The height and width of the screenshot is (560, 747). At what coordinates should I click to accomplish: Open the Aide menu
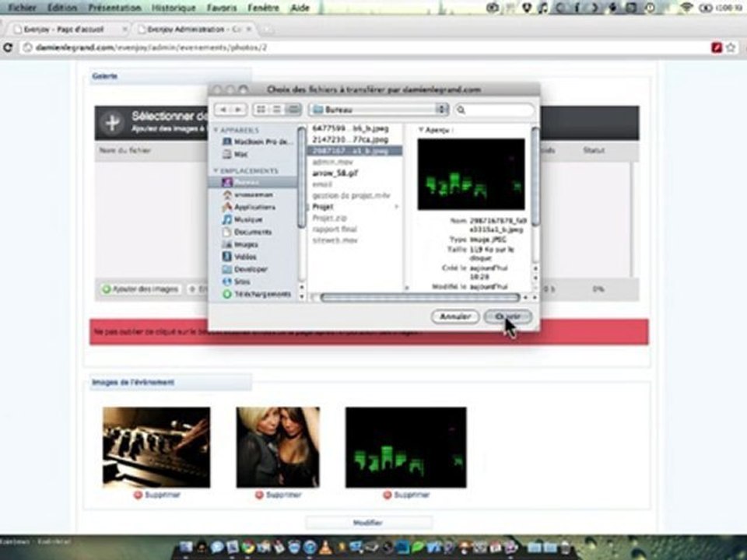[x=300, y=8]
